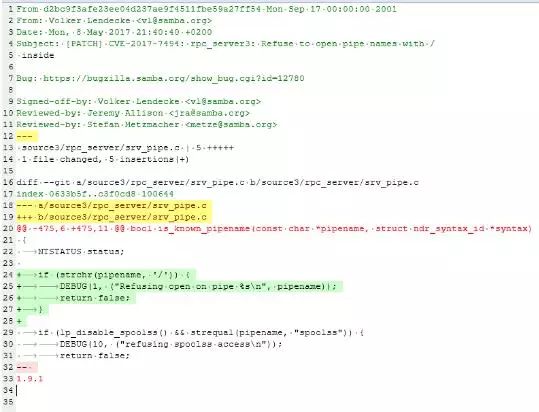Click the highlighted '--- a/source3' diff line
539x412 pixels.
[x=111, y=206]
